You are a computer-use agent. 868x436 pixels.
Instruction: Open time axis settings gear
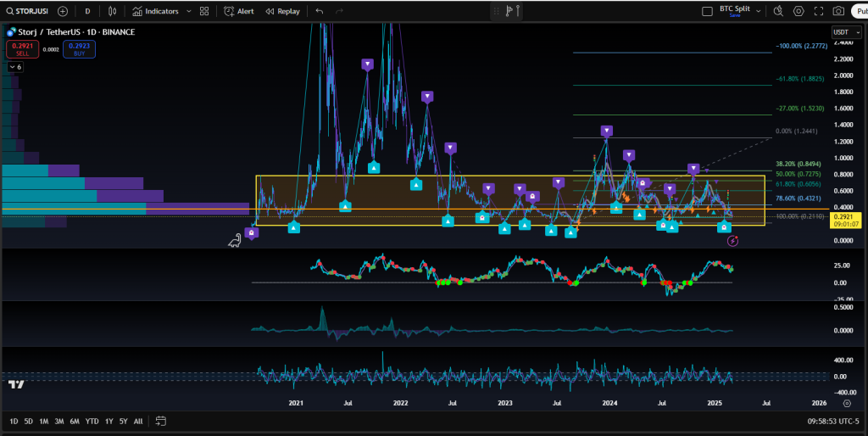[847, 403]
